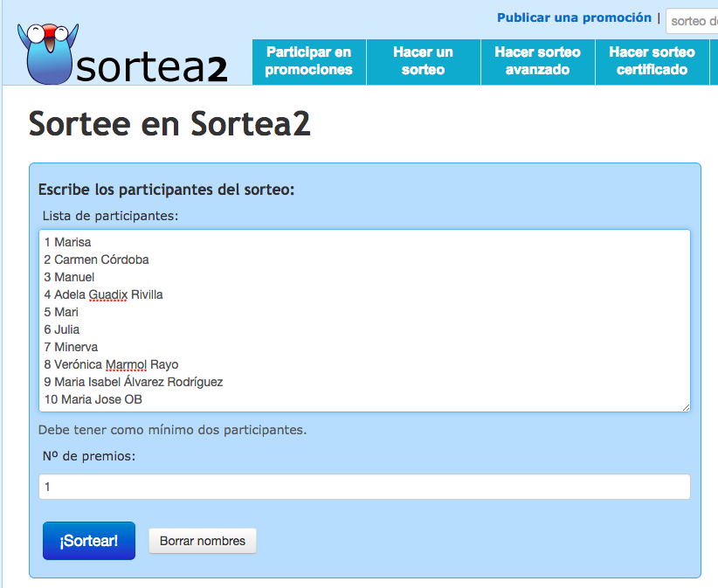The image size is (718, 588).
Task: Focus the sorteo search box
Action: (x=692, y=21)
